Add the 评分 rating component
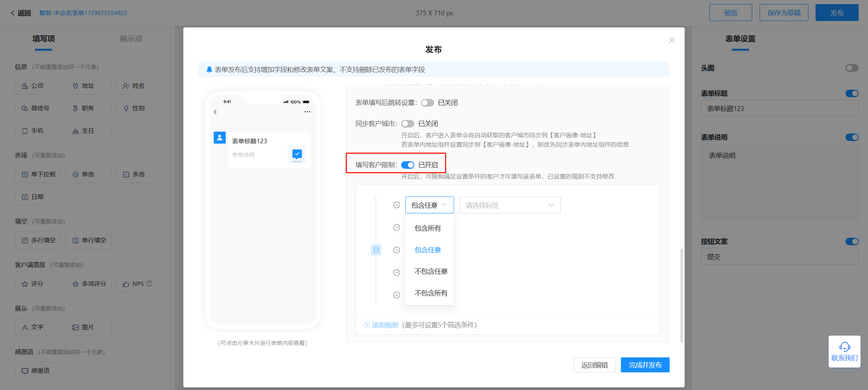Screen dimensions: 868x390 [38, 284]
